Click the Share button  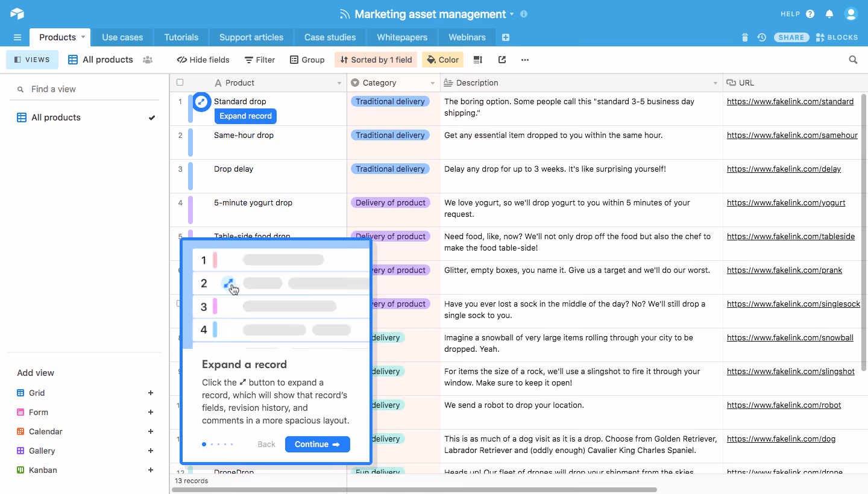[x=791, y=37]
